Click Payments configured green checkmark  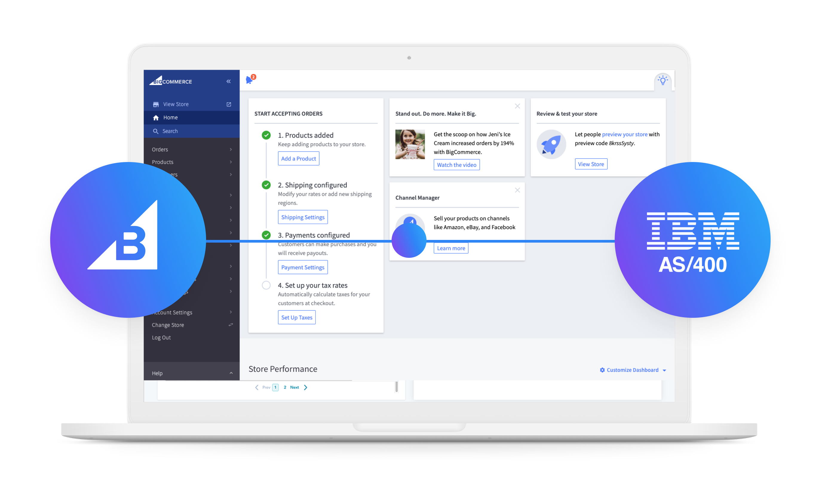(266, 235)
